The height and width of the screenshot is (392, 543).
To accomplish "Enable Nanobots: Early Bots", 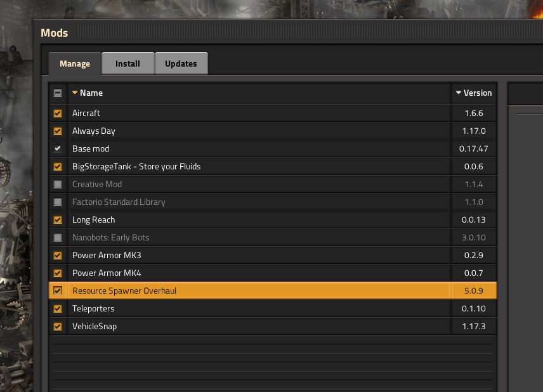I will point(58,237).
